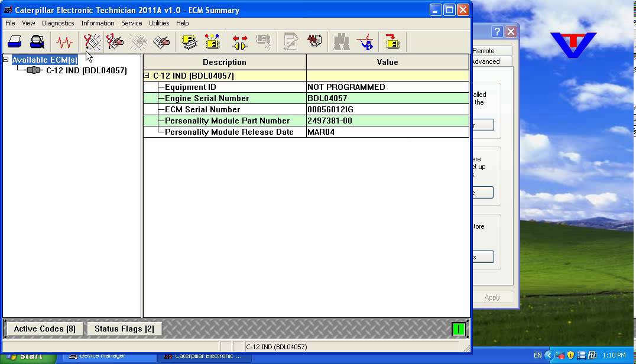Click the stethoscope and document toolbar icon
This screenshot has width=636, height=364.
(x=314, y=42)
